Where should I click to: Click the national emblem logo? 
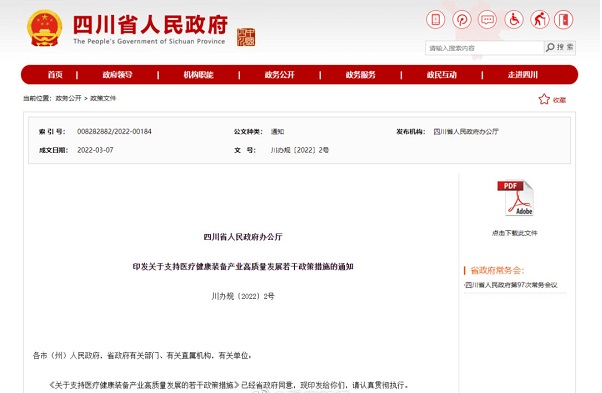pyautogui.click(x=45, y=28)
